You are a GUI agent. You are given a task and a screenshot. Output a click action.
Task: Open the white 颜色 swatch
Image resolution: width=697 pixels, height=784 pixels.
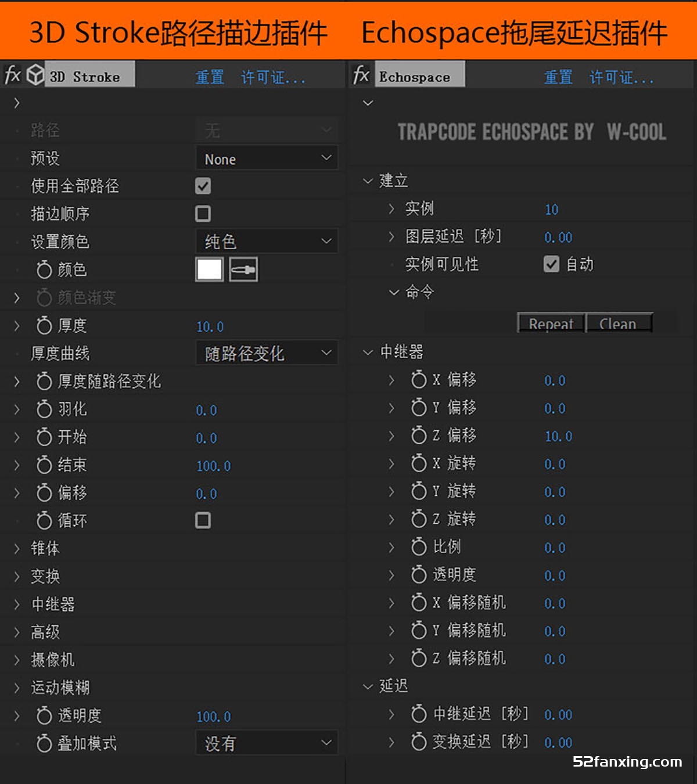click(210, 269)
